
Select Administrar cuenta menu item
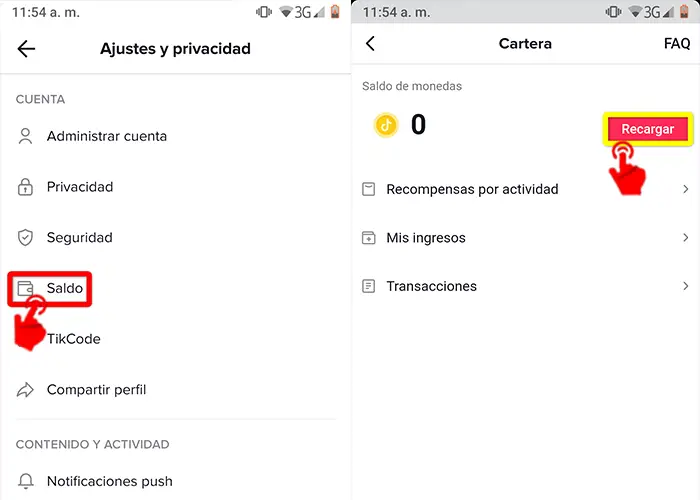(106, 136)
